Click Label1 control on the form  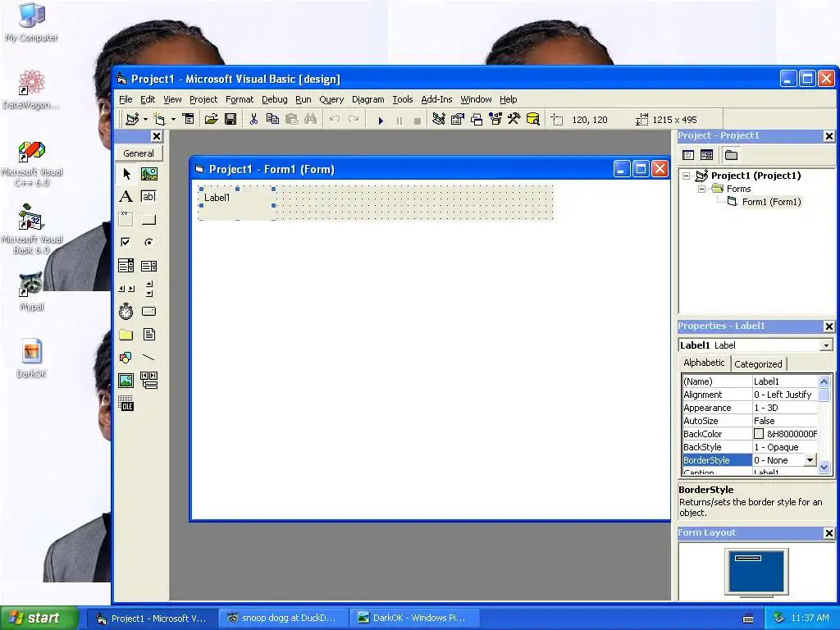pyautogui.click(x=237, y=203)
